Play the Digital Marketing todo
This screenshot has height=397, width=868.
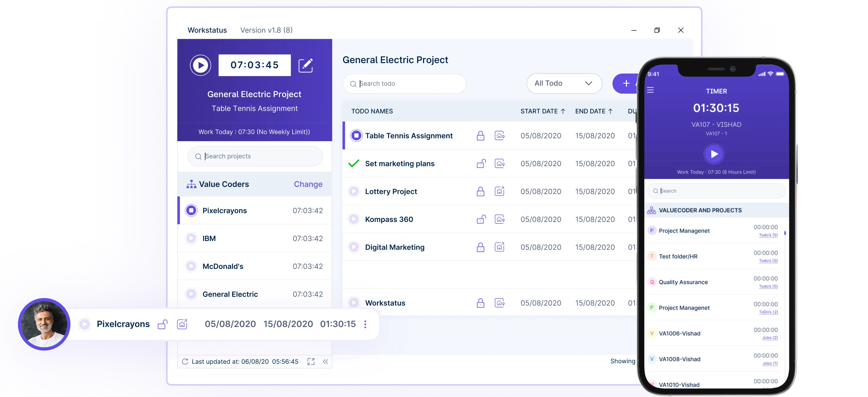click(x=354, y=247)
